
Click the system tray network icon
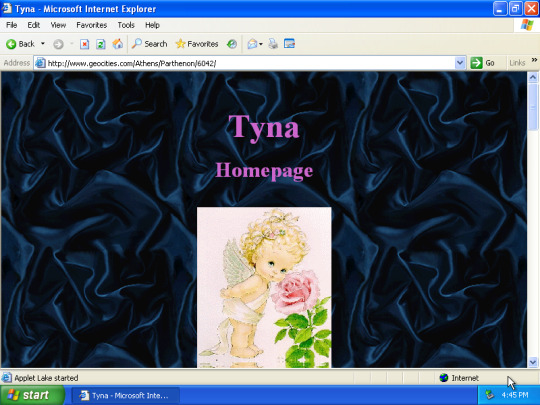(489, 395)
